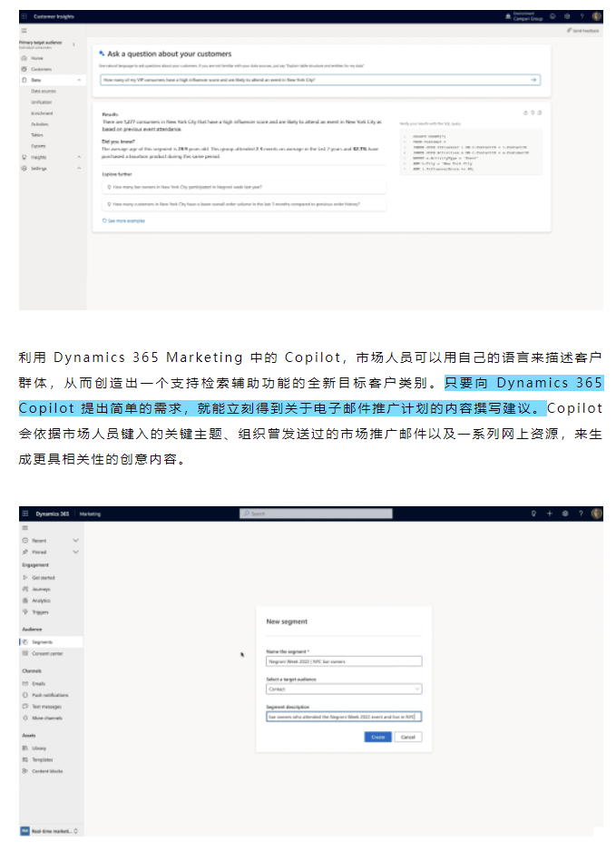Click plus icon in Dynamics 365 header
The width and height of the screenshot is (616, 851).
(549, 514)
